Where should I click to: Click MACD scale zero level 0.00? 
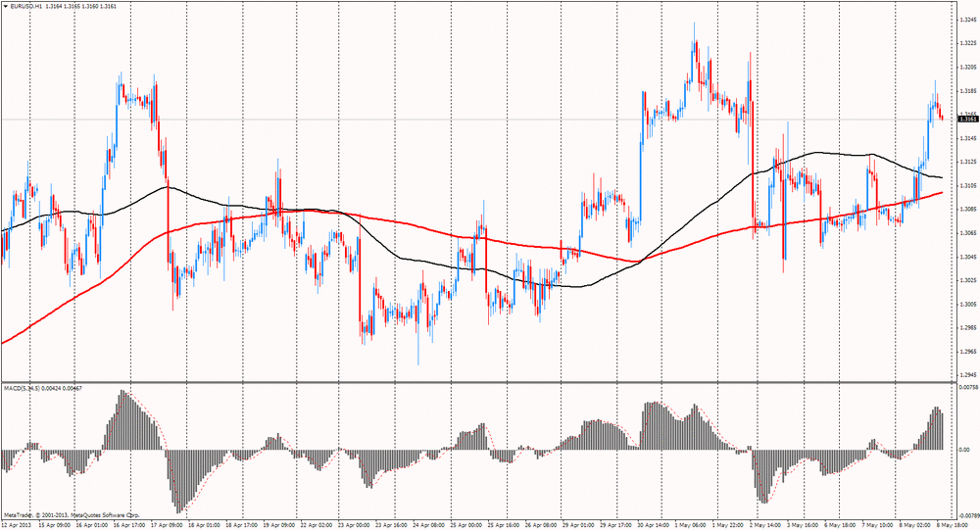tap(963, 450)
